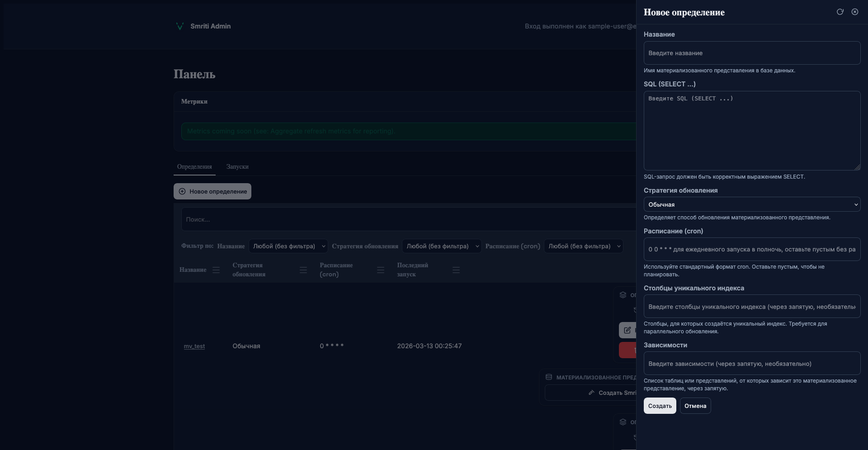Click the Smriti Admin logo icon
Screen dimensions: 868x450
pyautogui.click(x=179, y=26)
